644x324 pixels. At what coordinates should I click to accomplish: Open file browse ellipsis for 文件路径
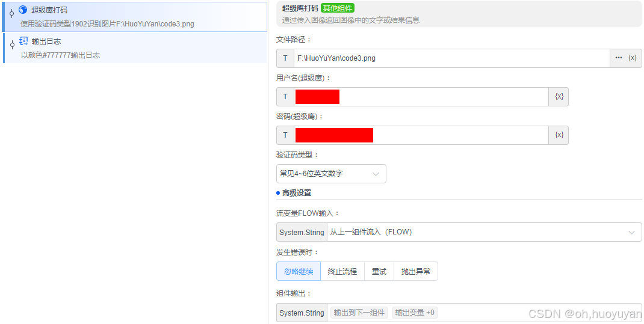[619, 58]
